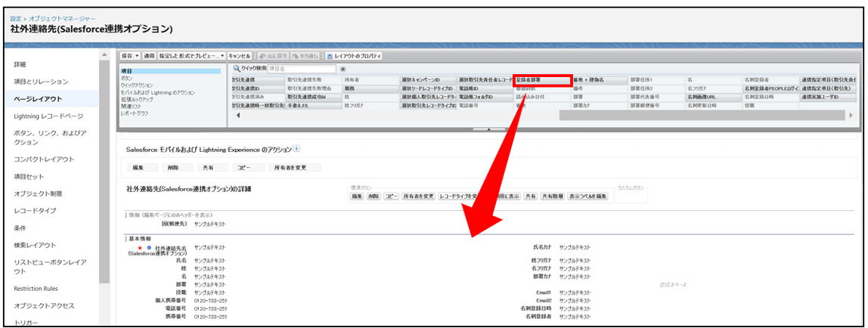Click the 取引先連携成功Id palette field
This screenshot has height=328, width=868.
[x=313, y=97]
